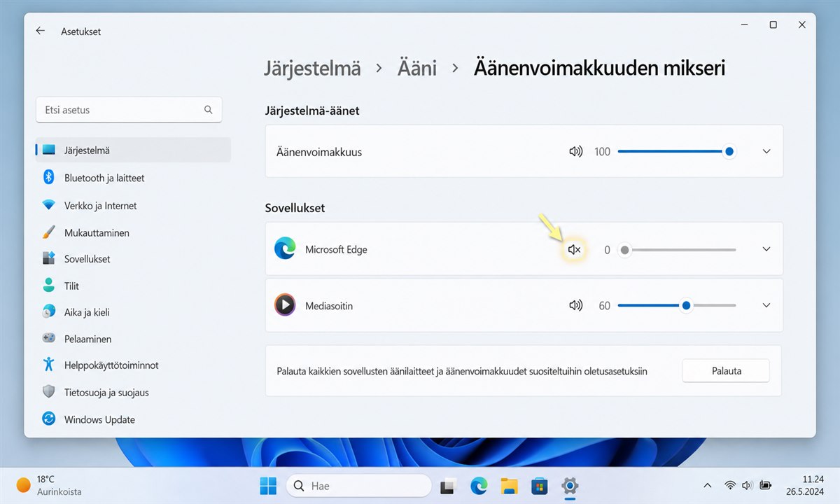Mute Mediasoitin via its speaker icon

point(575,305)
